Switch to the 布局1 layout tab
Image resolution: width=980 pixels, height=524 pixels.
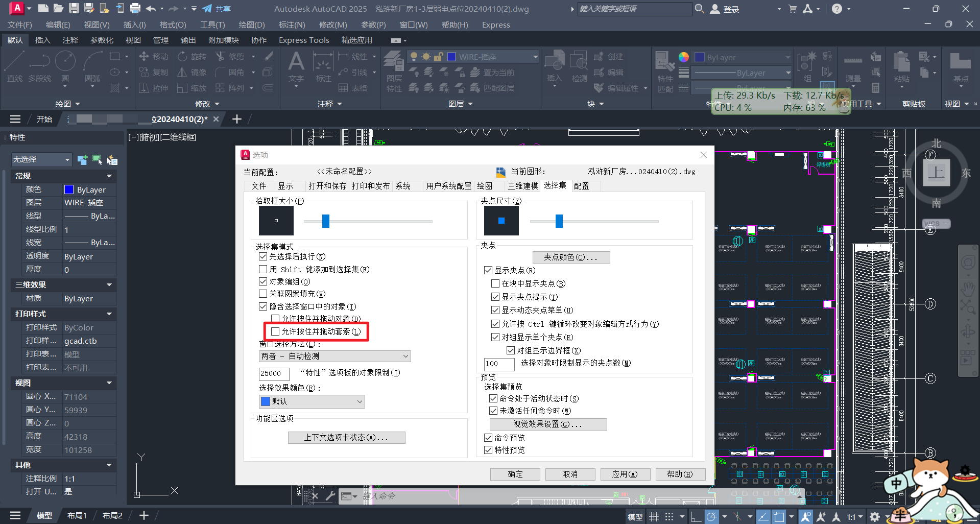click(x=77, y=515)
